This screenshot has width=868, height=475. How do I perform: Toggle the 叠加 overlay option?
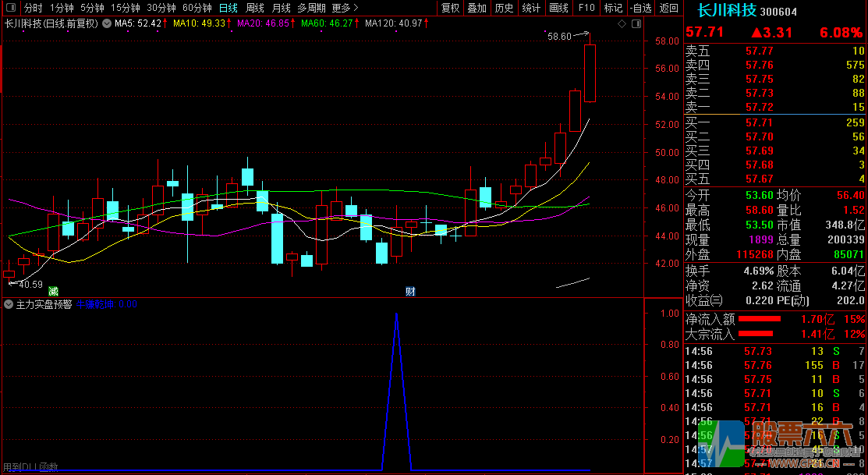point(477,8)
